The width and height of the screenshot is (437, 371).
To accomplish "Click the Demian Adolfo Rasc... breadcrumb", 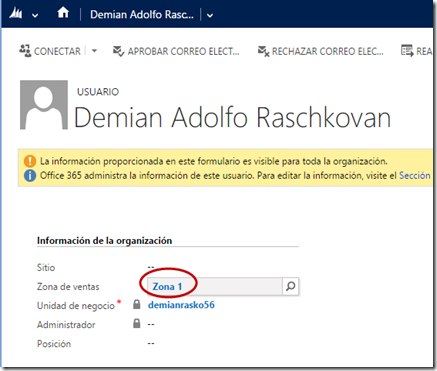I will (x=142, y=15).
